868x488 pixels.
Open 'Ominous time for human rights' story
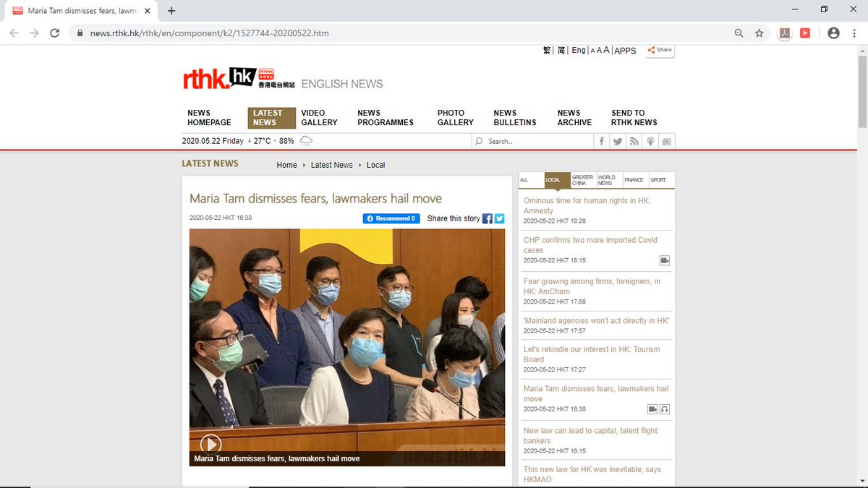coord(587,205)
